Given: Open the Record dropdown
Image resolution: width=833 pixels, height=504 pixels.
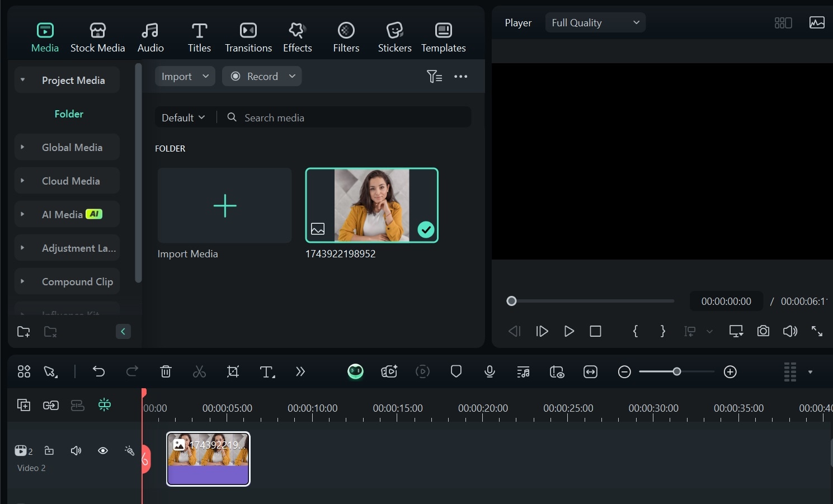Looking at the screenshot, I should [262, 76].
